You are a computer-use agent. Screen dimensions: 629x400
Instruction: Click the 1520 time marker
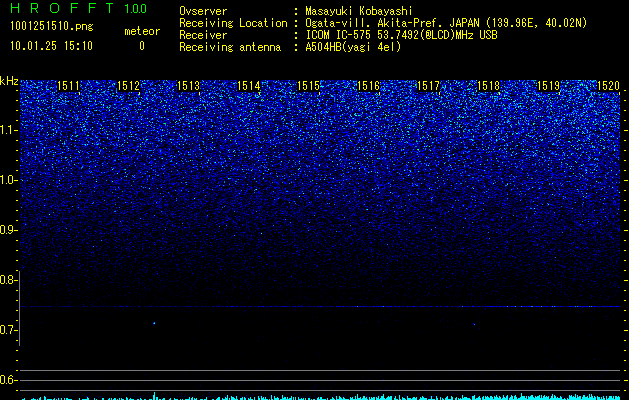(609, 86)
